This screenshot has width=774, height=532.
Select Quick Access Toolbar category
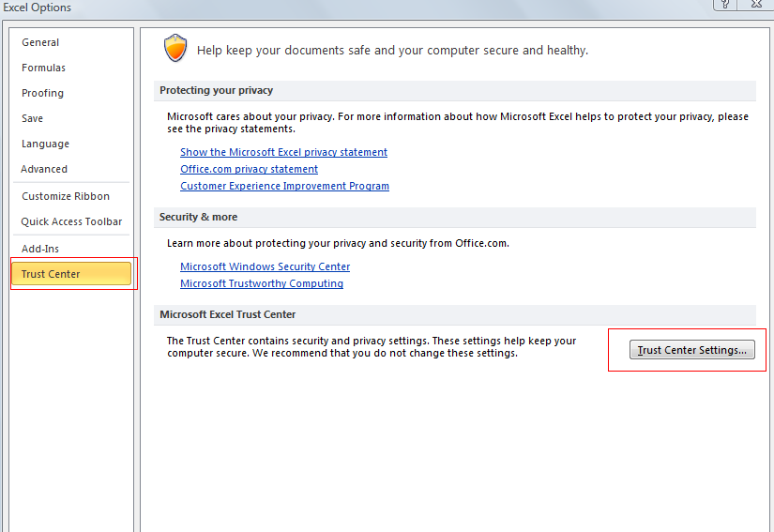[x=71, y=222]
